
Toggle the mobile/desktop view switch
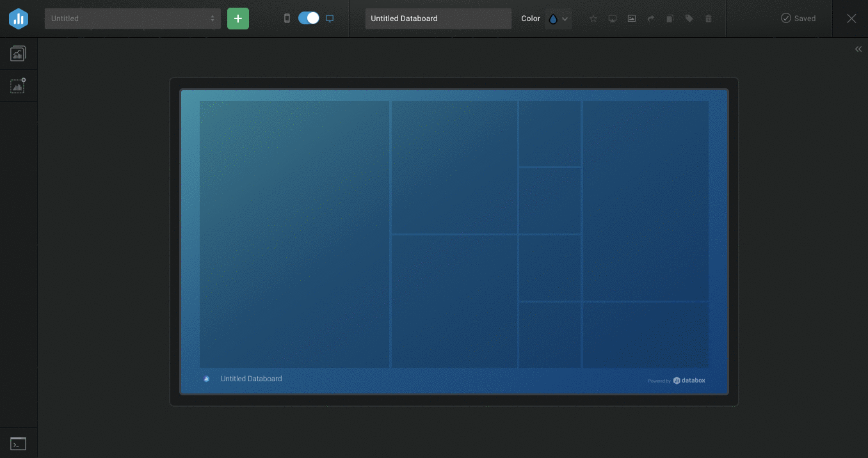coord(309,19)
